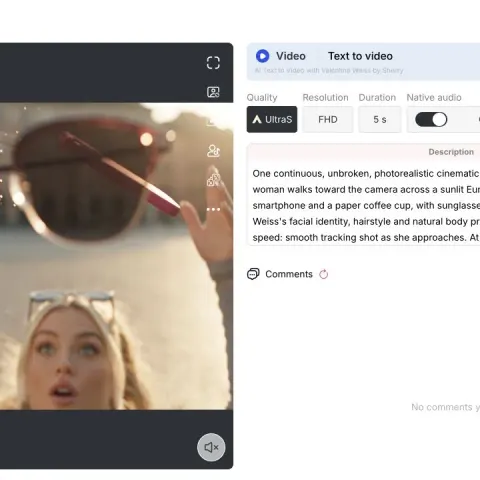The image size is (480, 480).
Task: Select the UltraS quality option
Action: 272,119
